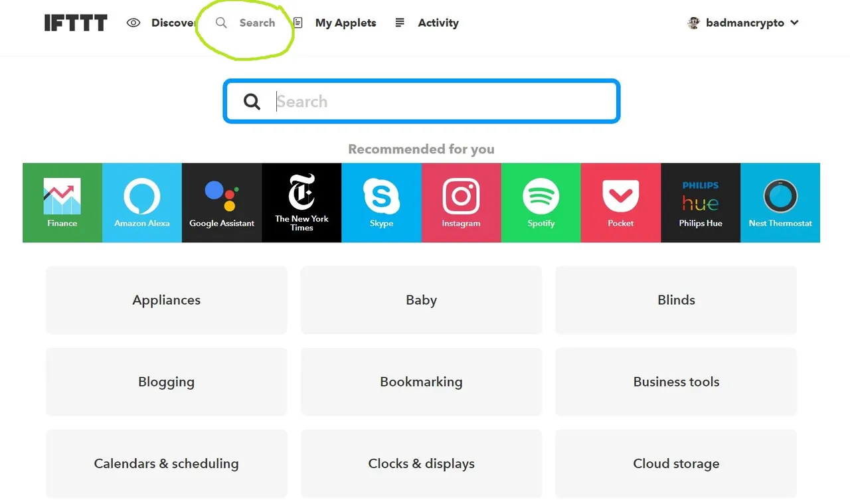Select Clocks & displays category

pos(421,463)
